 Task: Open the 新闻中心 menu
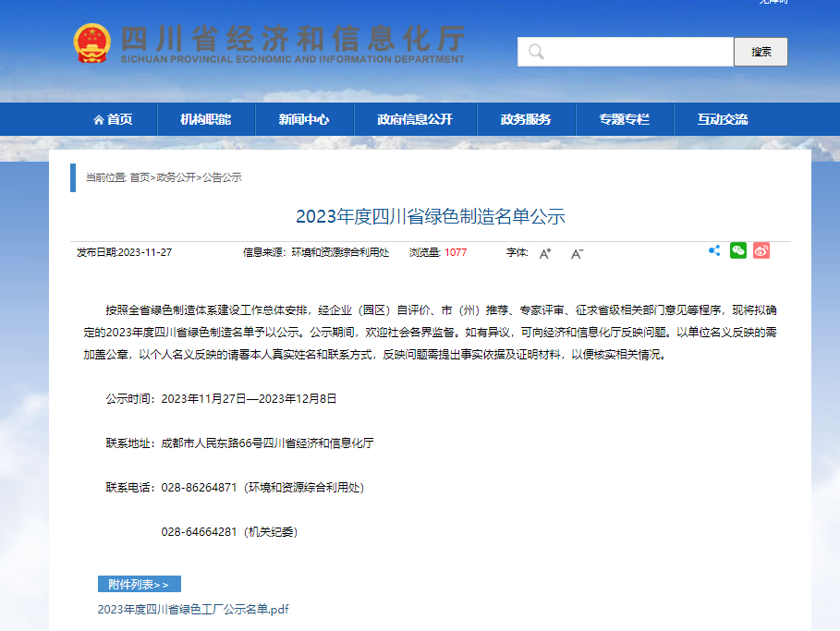click(x=303, y=119)
